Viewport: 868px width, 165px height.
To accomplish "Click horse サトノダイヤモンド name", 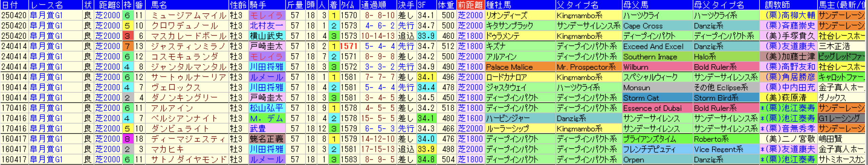I will pos(188,160).
